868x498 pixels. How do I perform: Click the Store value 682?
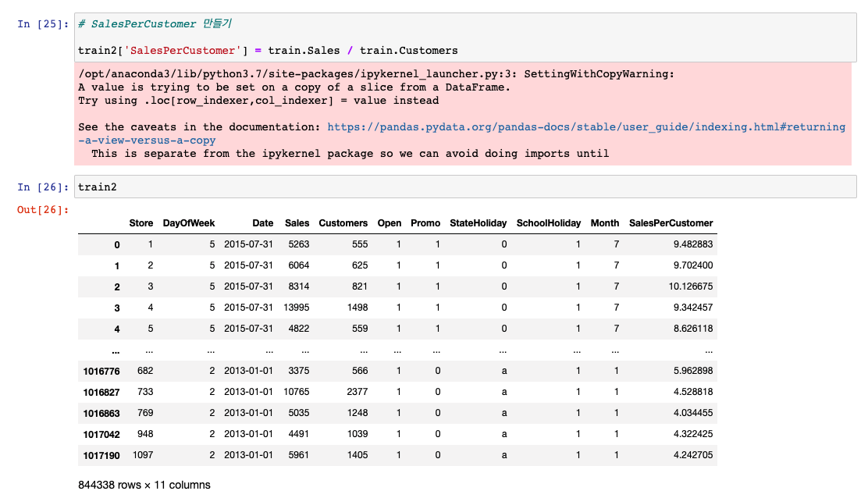coord(145,371)
